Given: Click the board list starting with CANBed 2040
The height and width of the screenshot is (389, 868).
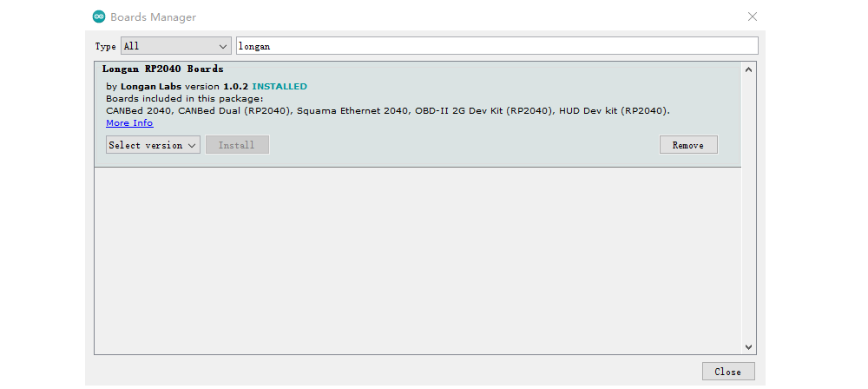Looking at the screenshot, I should coord(388,111).
